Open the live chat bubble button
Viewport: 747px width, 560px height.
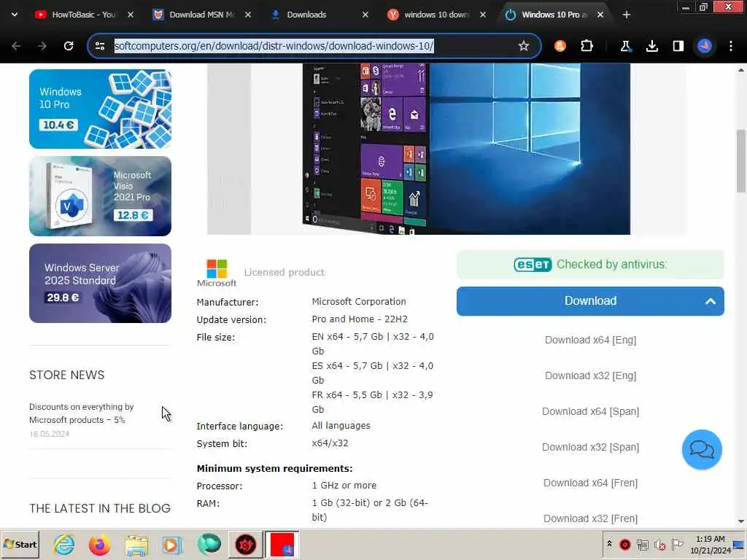coord(702,449)
